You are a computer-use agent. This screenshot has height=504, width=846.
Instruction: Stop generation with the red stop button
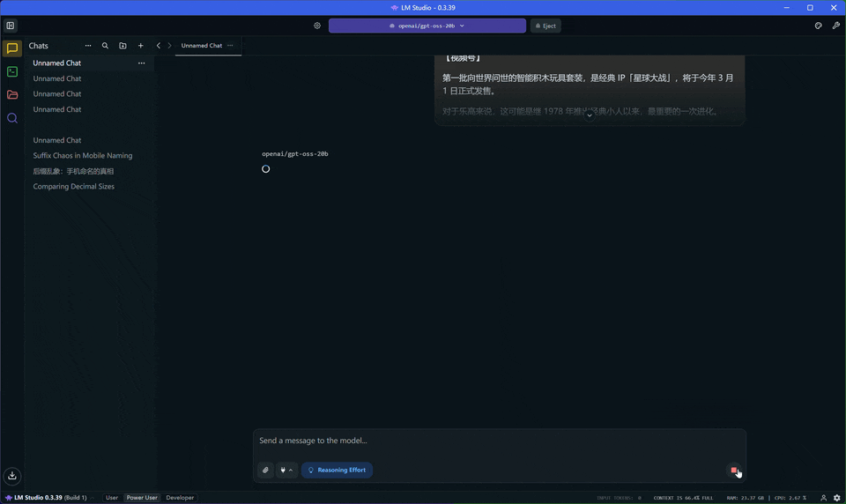point(734,471)
